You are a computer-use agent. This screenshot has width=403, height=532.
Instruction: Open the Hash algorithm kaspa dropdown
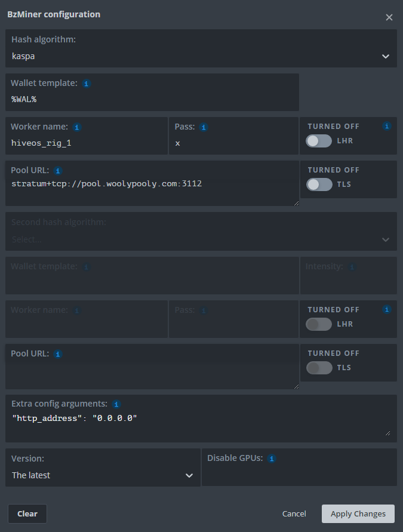click(201, 57)
